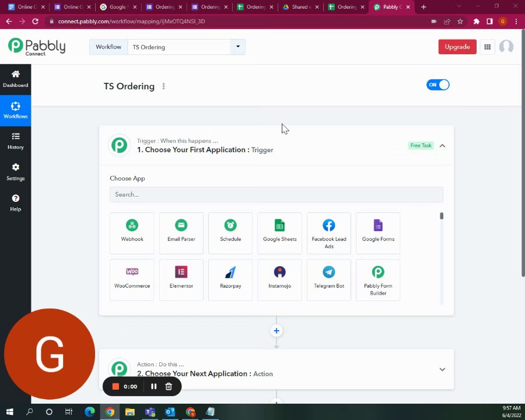Close the Pabbly Connect tab
The image size is (525, 420).
point(408,6)
